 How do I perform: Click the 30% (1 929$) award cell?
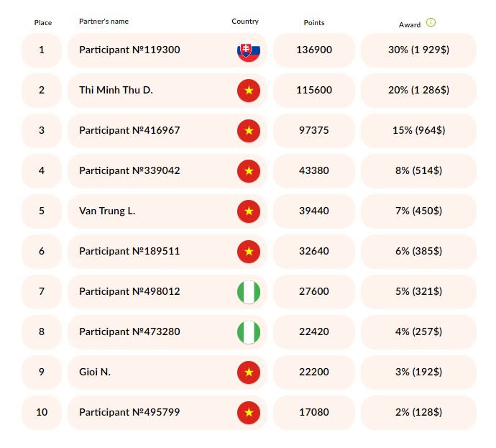[418, 50]
